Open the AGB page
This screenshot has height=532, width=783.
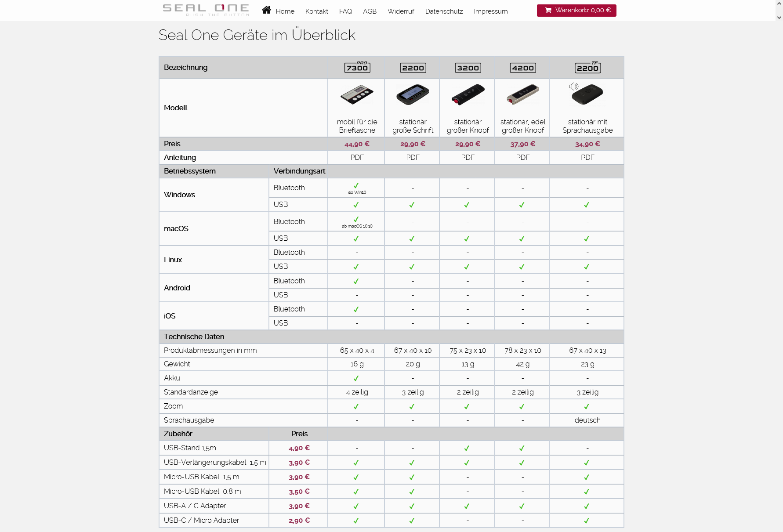coord(370,11)
